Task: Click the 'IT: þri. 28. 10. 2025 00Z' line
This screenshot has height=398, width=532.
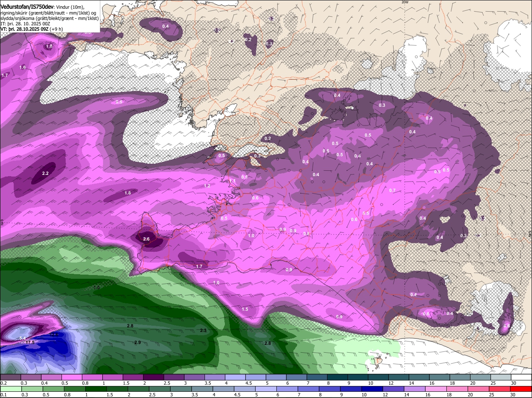Action: [25, 24]
